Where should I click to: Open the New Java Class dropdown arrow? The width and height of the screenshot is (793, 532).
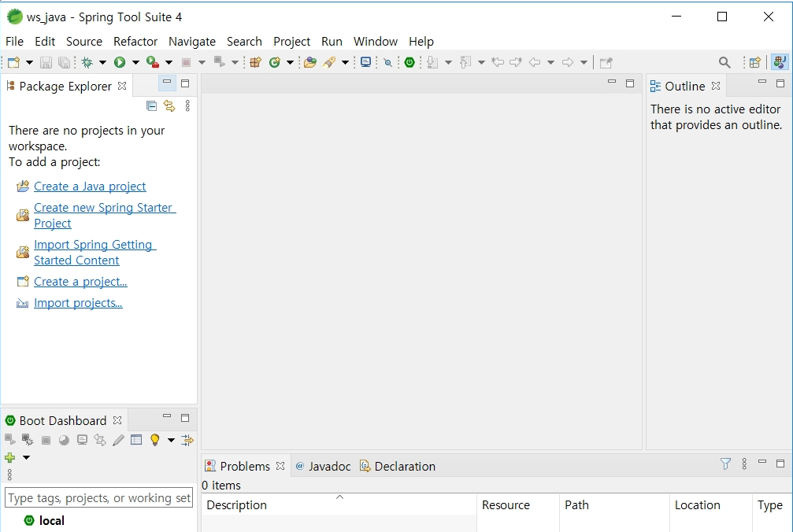(290, 63)
